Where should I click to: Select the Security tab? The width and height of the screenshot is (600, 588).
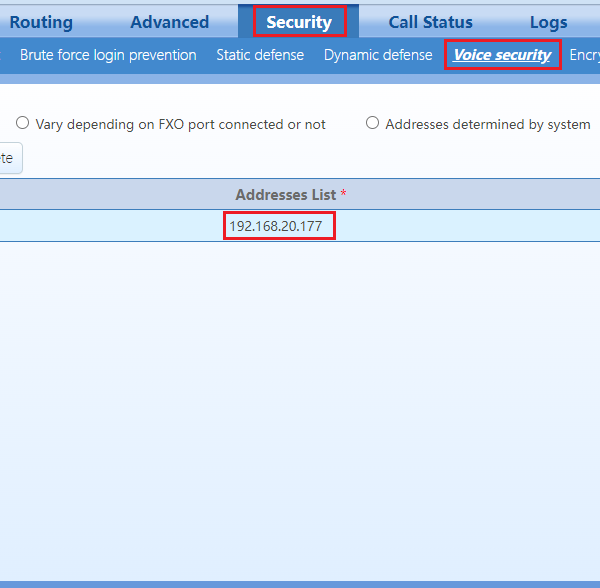pos(299,22)
